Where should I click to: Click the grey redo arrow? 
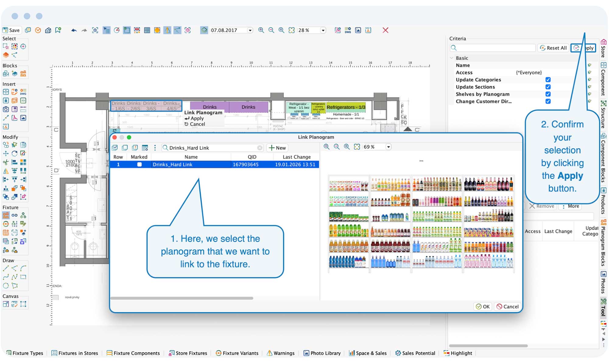84,30
